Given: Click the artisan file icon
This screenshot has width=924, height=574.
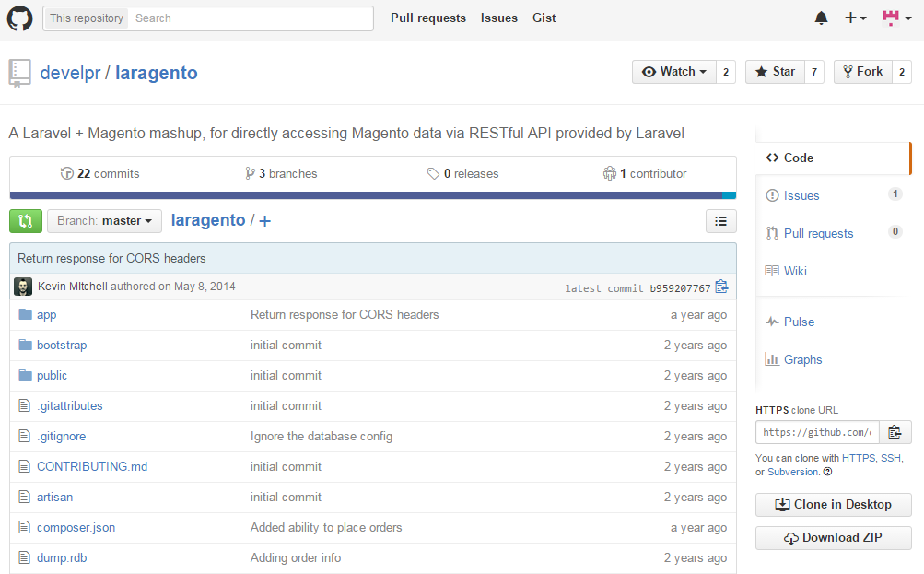Looking at the screenshot, I should pyautogui.click(x=24, y=497).
